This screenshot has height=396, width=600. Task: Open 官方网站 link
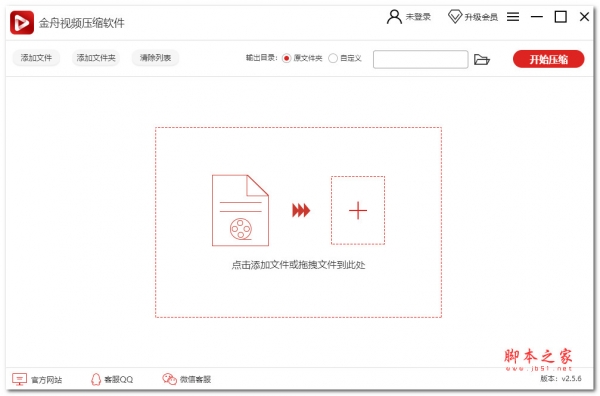coord(46,380)
